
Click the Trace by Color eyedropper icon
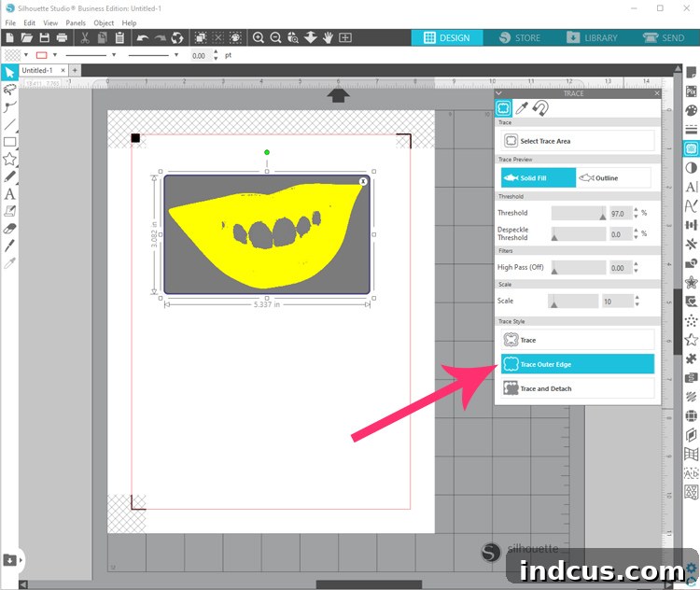pos(522,107)
